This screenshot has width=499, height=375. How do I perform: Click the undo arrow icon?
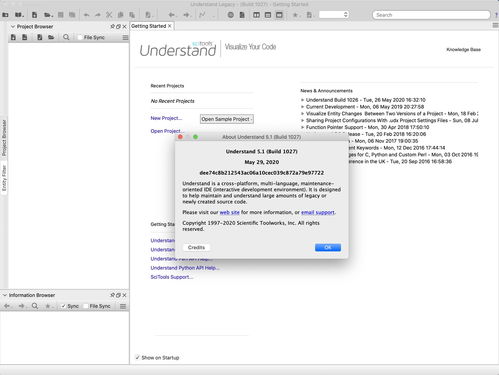[x=86, y=15]
